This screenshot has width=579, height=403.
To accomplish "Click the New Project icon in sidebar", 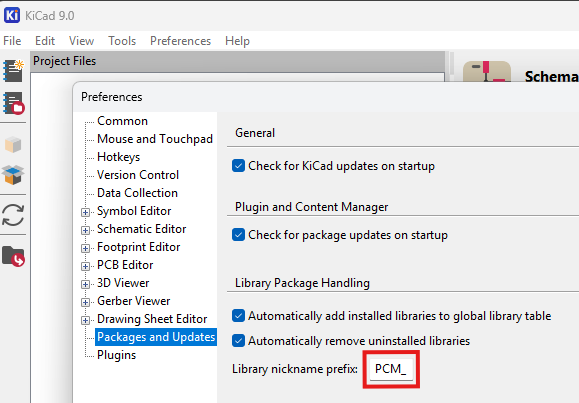I will [13, 71].
